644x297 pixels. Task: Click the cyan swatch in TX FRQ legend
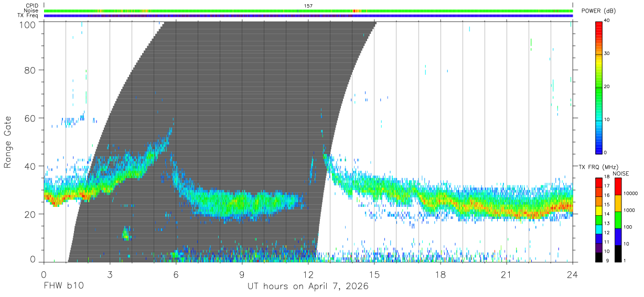(x=599, y=230)
